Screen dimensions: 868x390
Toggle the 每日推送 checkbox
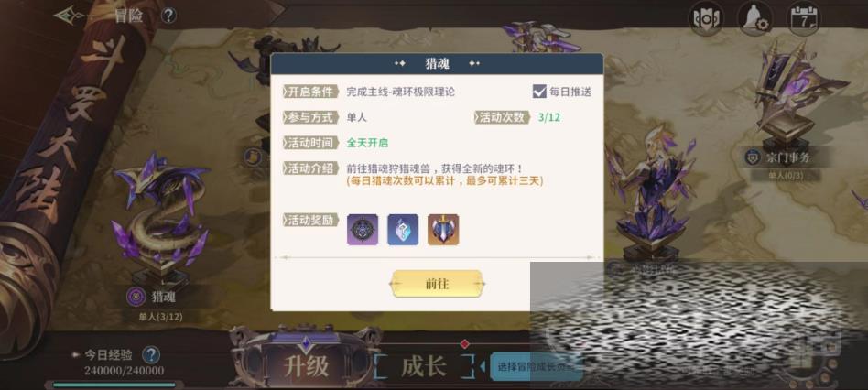539,92
